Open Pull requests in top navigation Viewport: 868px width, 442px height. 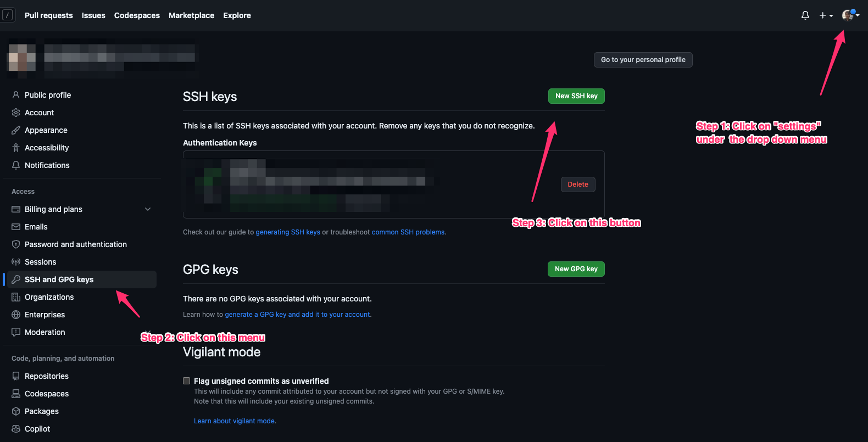[48, 15]
